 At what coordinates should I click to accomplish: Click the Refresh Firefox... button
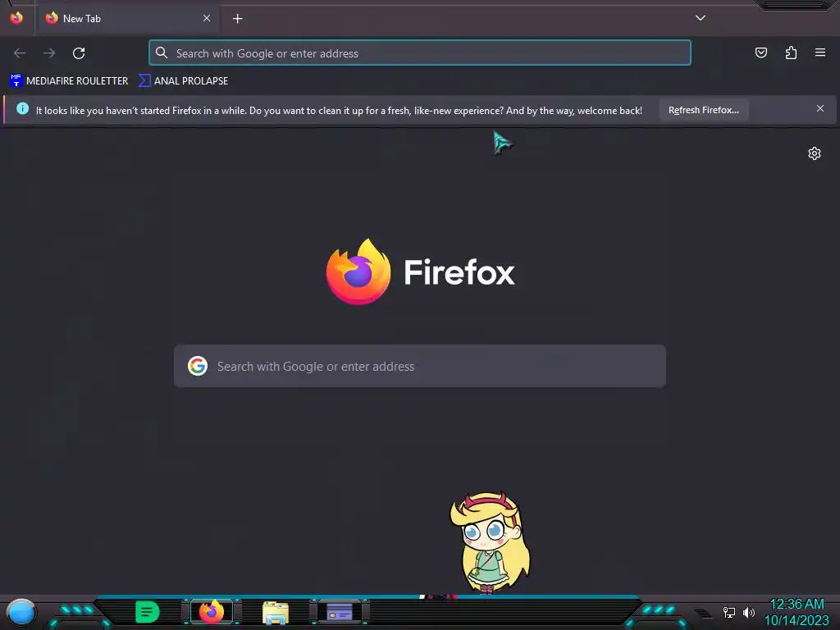703,110
